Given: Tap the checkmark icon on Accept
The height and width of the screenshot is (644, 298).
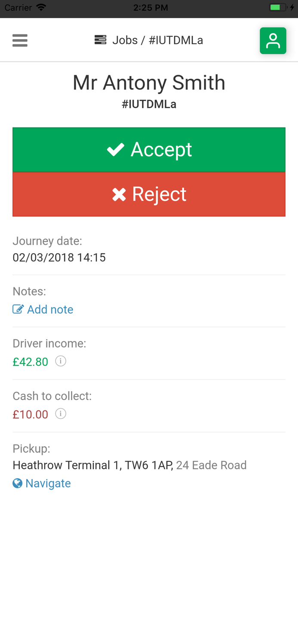Looking at the screenshot, I should tap(116, 149).
